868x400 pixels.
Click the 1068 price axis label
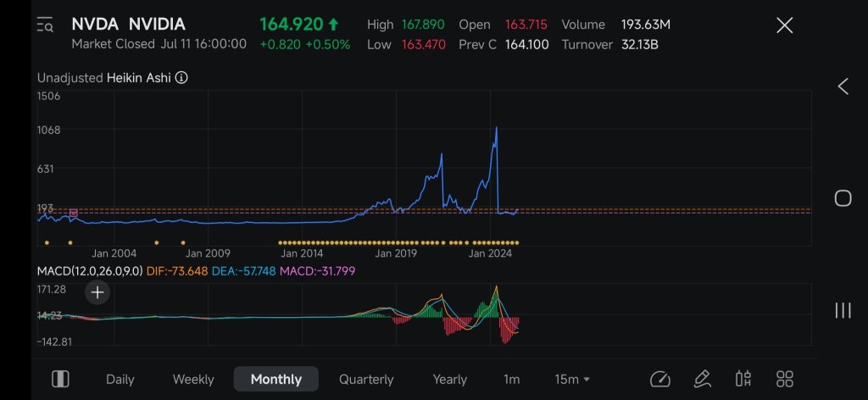pyautogui.click(x=48, y=130)
